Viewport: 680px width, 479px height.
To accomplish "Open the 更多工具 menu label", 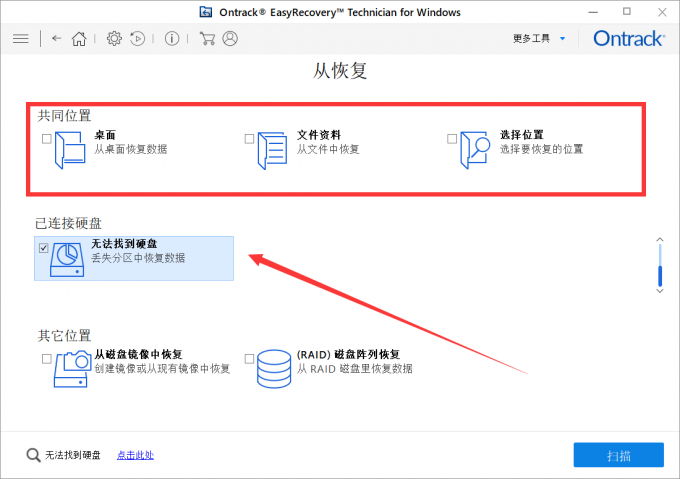I will 531,39.
